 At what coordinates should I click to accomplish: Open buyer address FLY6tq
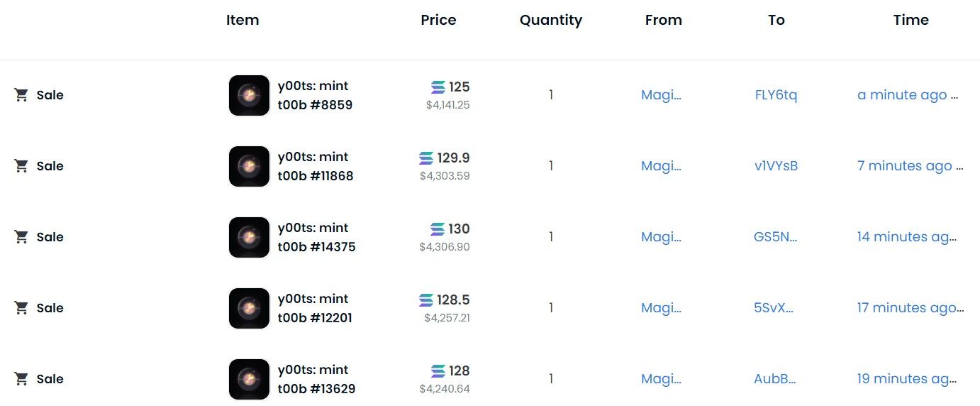click(x=776, y=95)
